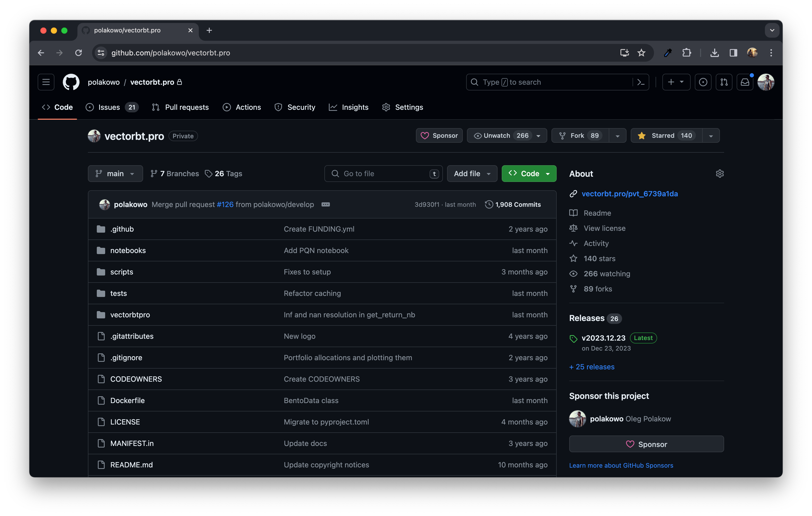Viewport: 812px width, 516px height.
Task: Expand commit message ellipsis button
Action: tap(325, 205)
